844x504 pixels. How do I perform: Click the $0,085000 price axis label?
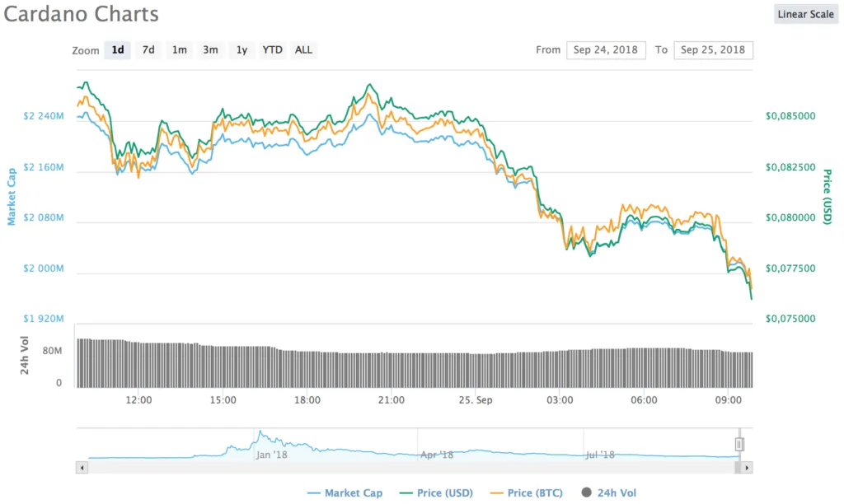coord(790,116)
